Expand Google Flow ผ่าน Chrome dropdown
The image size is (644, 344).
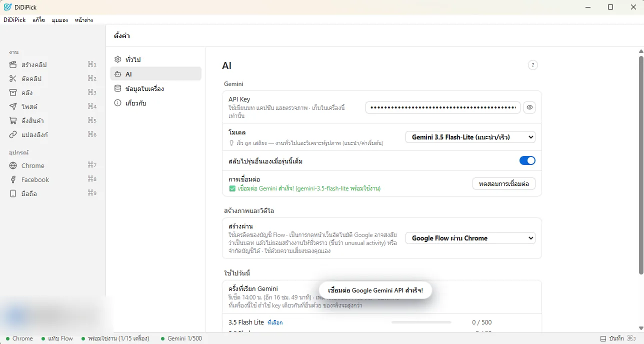[x=470, y=238]
